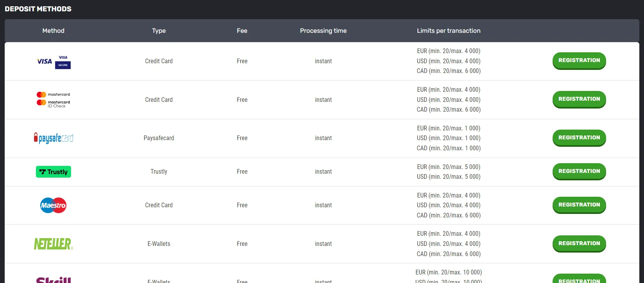Click Neteller's EUR (min. 20/max. 4 000) limit
This screenshot has width=644, height=283.
click(449, 234)
